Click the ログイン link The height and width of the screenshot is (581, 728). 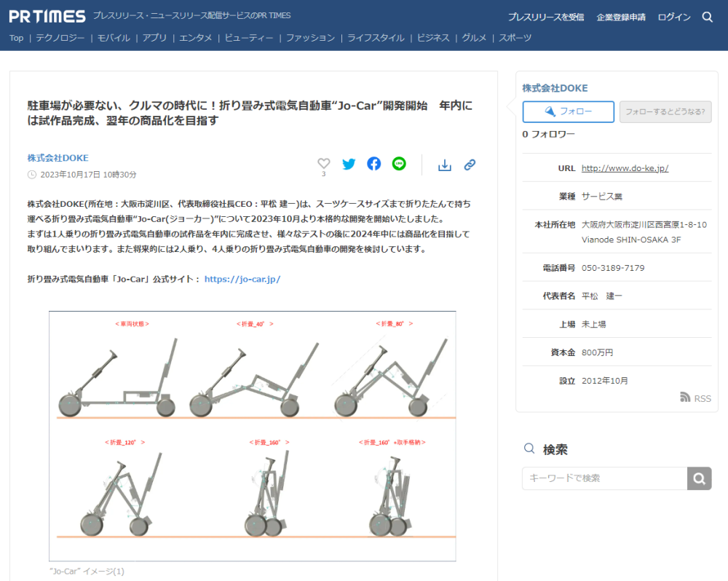click(x=674, y=17)
